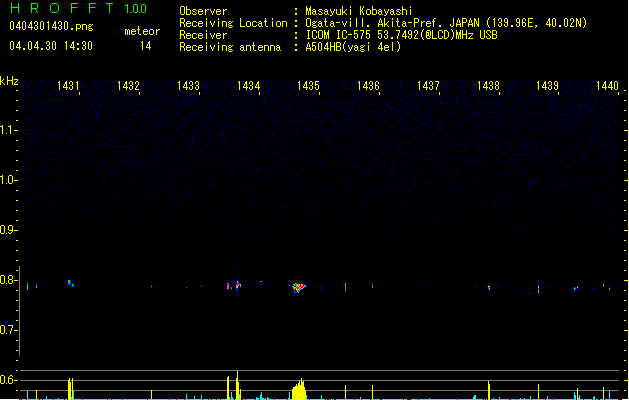Click the 1434 time axis marker
Viewport: 629px width, 400px height.
[x=248, y=85]
